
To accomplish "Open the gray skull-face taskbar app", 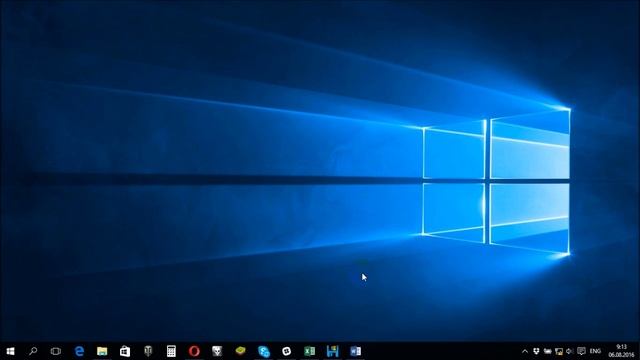I will pos(217,351).
